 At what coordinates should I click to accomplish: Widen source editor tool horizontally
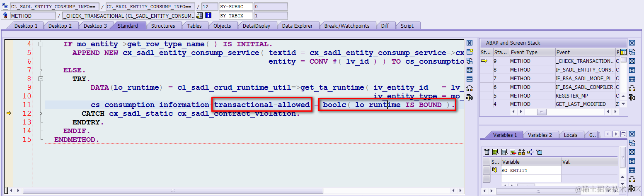470,79
